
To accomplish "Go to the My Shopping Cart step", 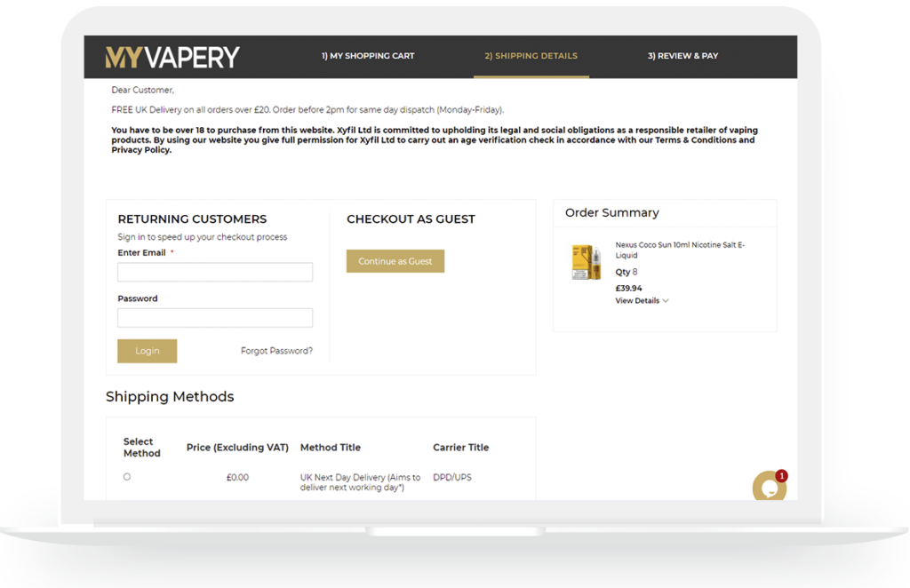I will pos(368,56).
